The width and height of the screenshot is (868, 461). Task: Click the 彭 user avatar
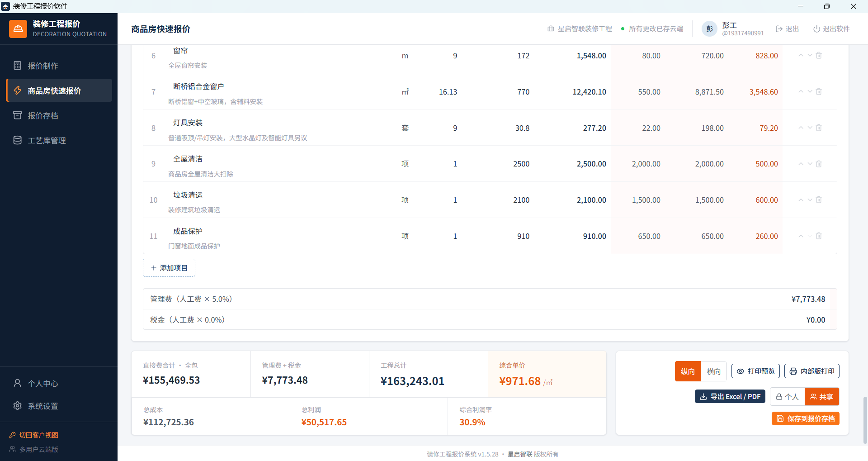(x=709, y=29)
